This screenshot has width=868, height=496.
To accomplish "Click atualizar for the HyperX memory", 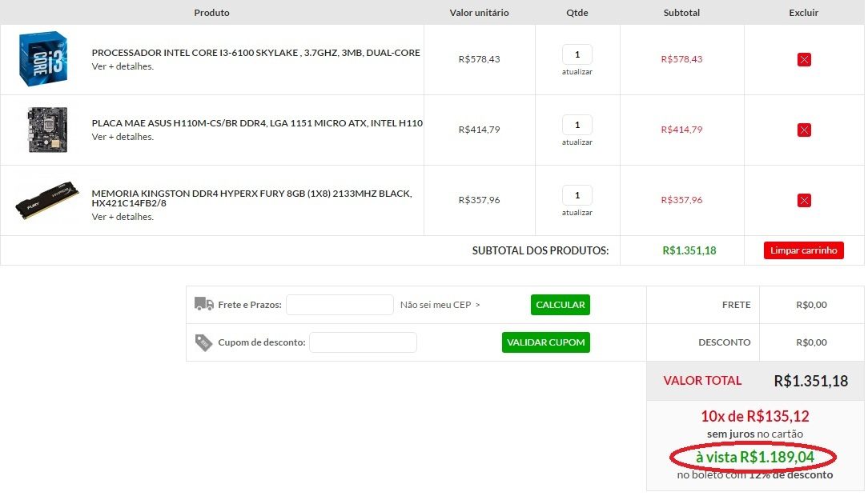I will click(x=577, y=212).
